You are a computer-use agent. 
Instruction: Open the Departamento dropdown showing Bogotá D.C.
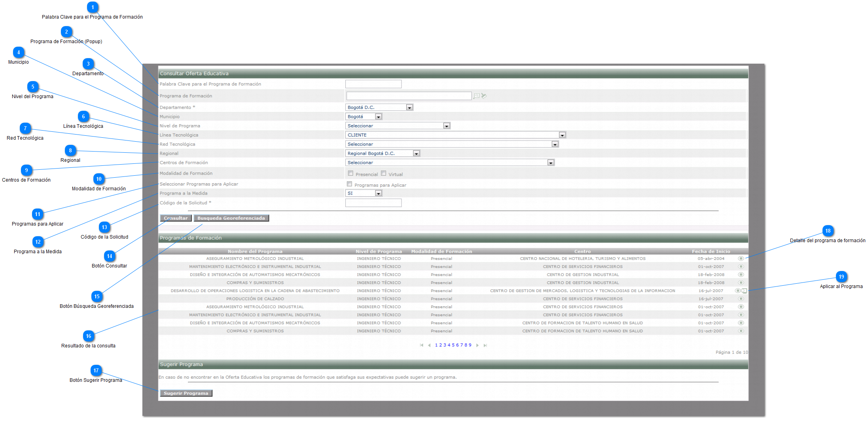tap(409, 108)
